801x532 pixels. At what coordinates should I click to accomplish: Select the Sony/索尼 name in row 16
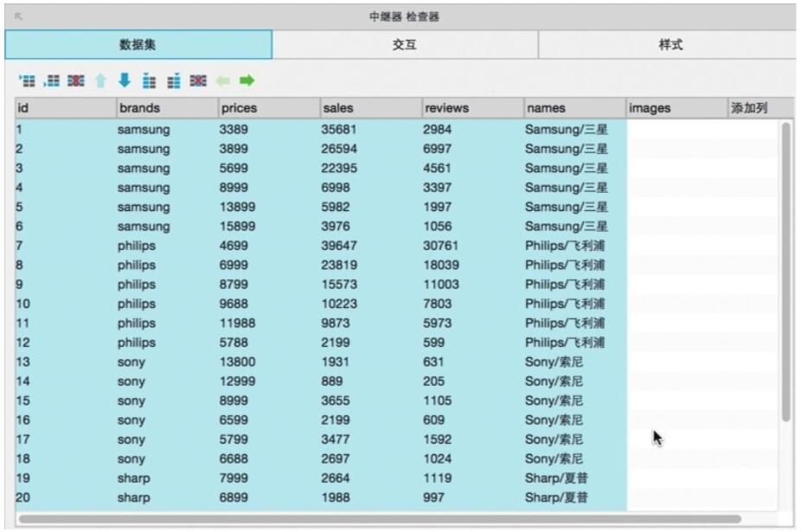(554, 420)
